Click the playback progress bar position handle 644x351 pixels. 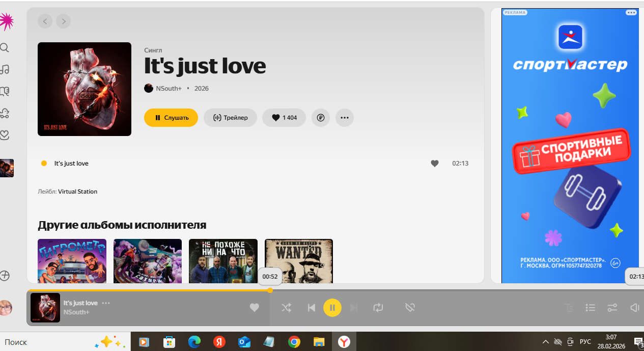270,290
